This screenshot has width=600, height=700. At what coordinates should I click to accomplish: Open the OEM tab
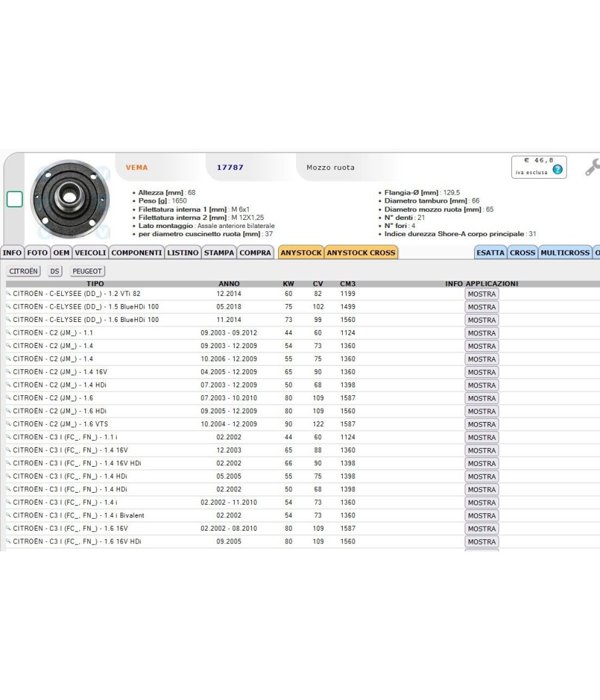click(61, 253)
